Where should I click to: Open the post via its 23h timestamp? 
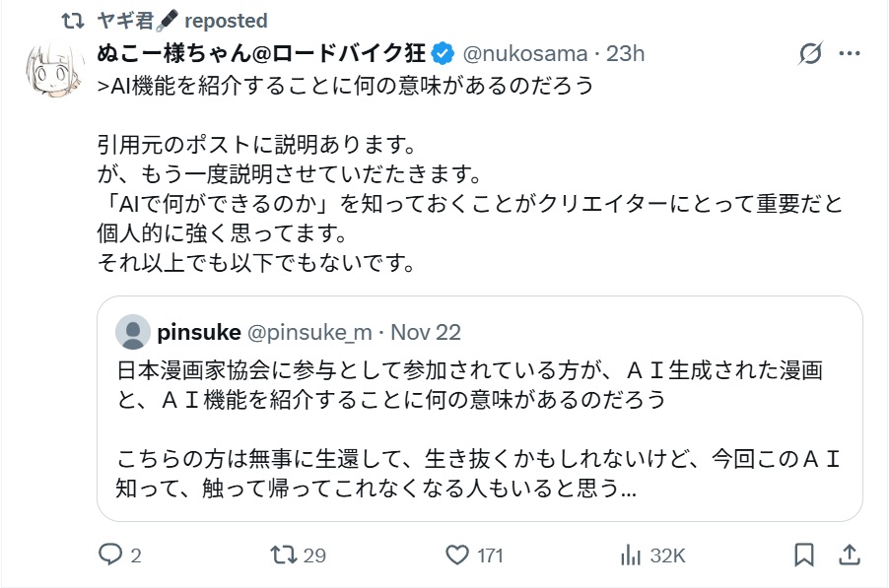[625, 53]
